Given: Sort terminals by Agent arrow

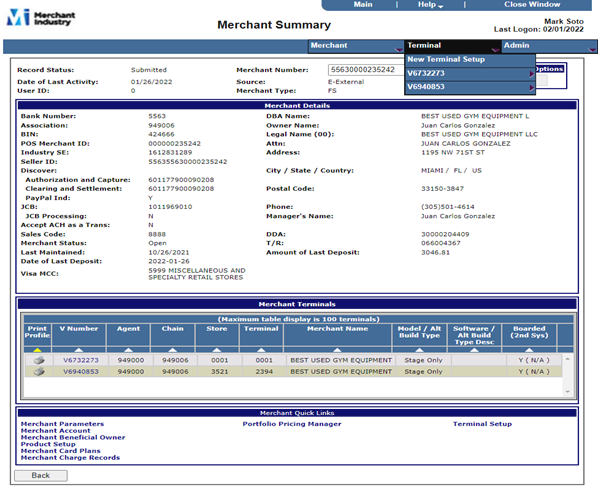Looking at the screenshot, I should 128,350.
